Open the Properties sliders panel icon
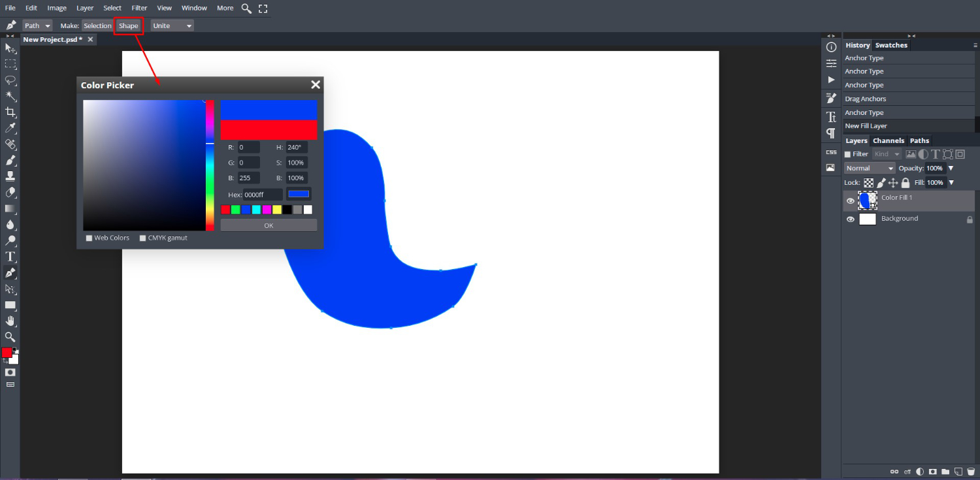Image resolution: width=980 pixels, height=480 pixels. click(831, 63)
